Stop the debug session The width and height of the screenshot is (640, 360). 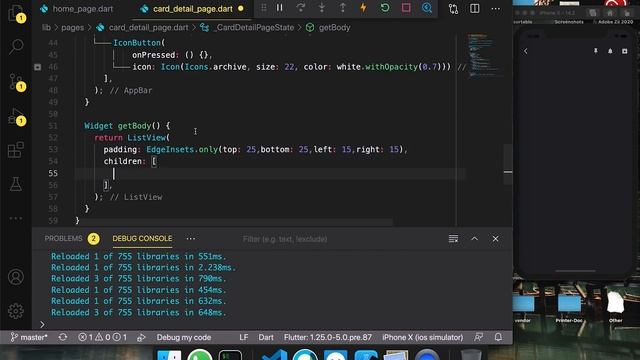pyautogui.click(x=406, y=8)
